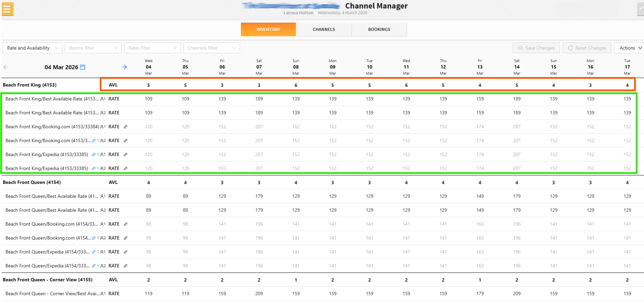Click blue linked-rate icon on King/Booking.com 2-person row
The width and height of the screenshot is (644, 303).
tap(94, 141)
